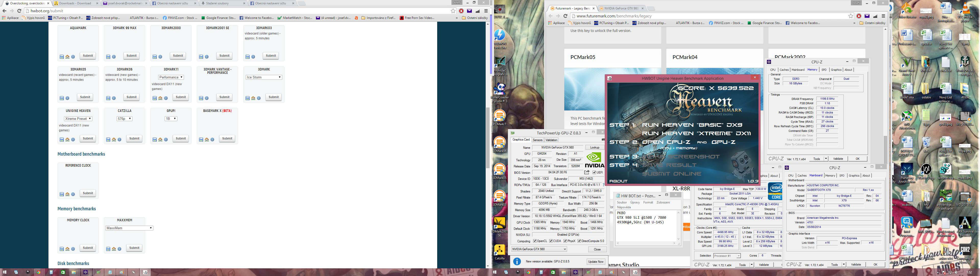Launch Catzilla desktop shortcut

[x=499, y=252]
